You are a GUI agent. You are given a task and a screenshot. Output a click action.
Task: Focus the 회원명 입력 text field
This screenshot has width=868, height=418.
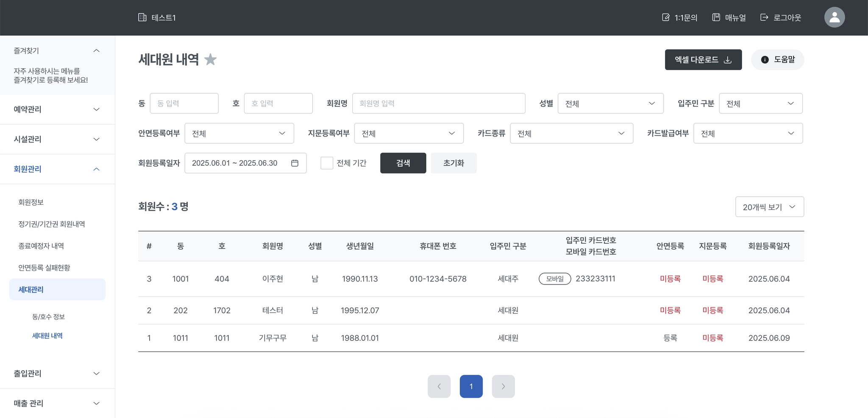pos(439,103)
